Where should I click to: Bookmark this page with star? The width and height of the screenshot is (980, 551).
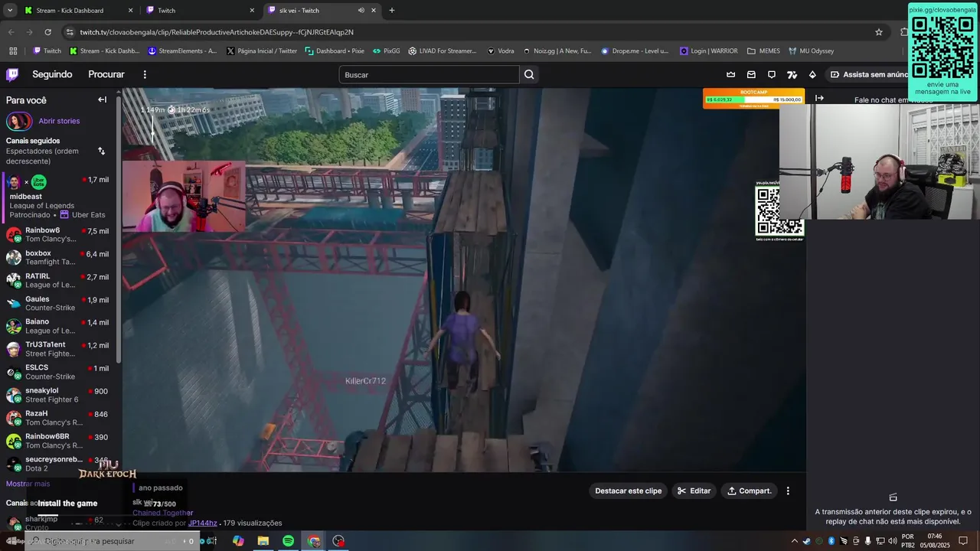pos(879,32)
